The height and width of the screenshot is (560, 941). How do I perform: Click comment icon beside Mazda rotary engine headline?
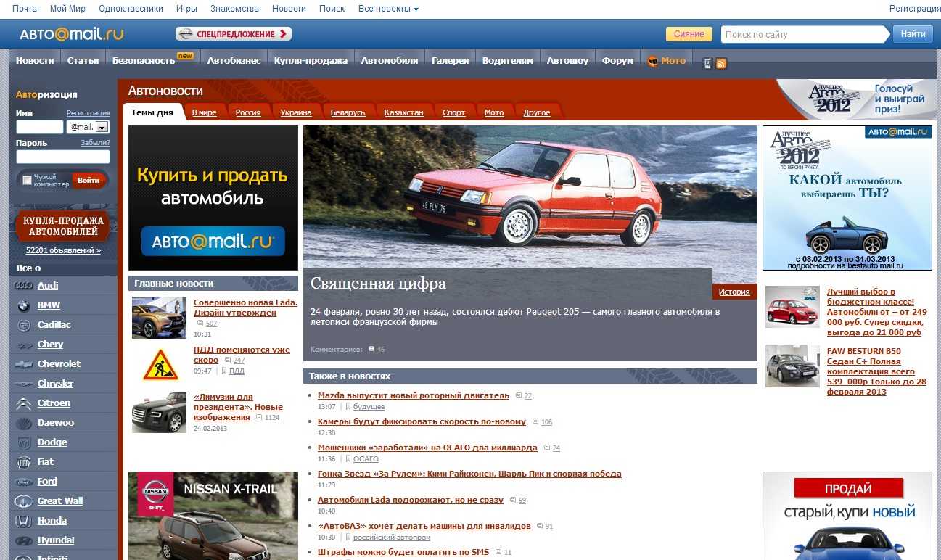(x=518, y=395)
